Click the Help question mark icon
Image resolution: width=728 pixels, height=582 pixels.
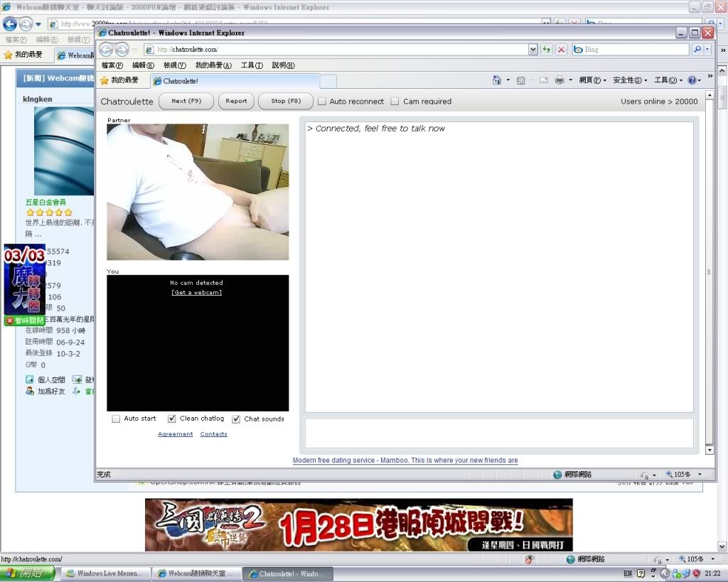[691, 80]
